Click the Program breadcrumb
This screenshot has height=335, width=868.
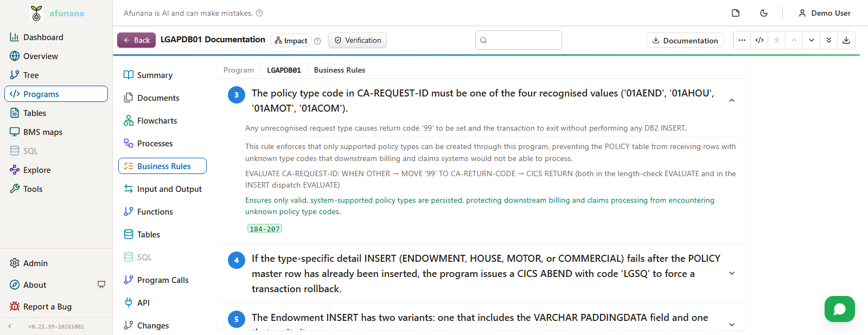[239, 70]
